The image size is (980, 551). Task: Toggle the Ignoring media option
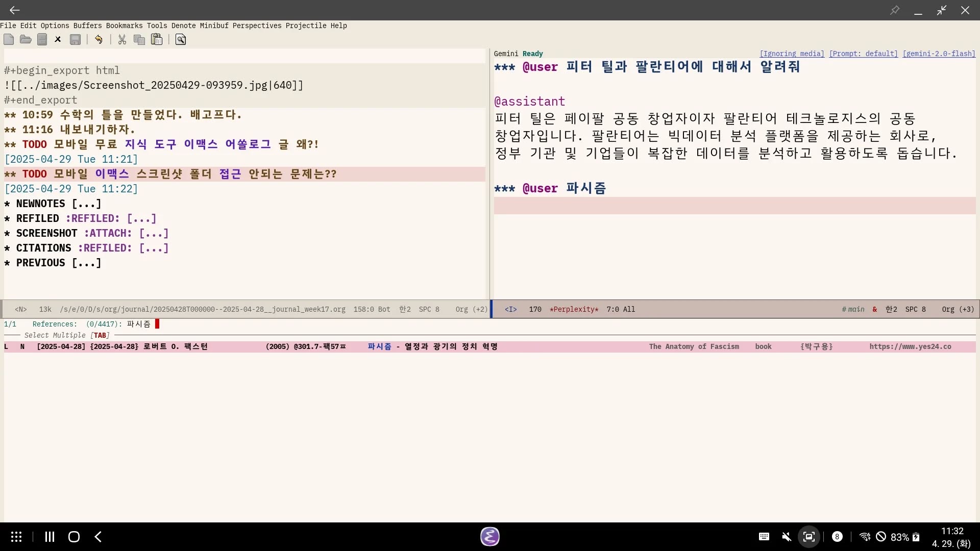click(792, 54)
